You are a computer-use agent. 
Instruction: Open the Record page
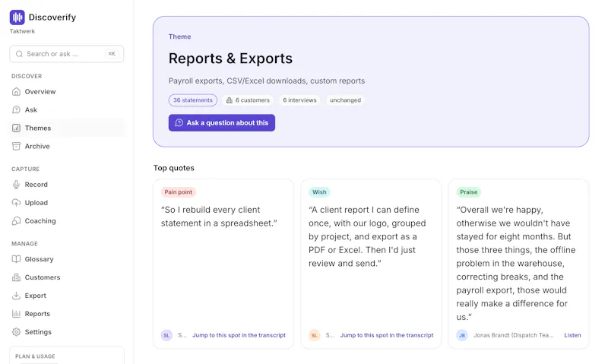tap(67, 185)
